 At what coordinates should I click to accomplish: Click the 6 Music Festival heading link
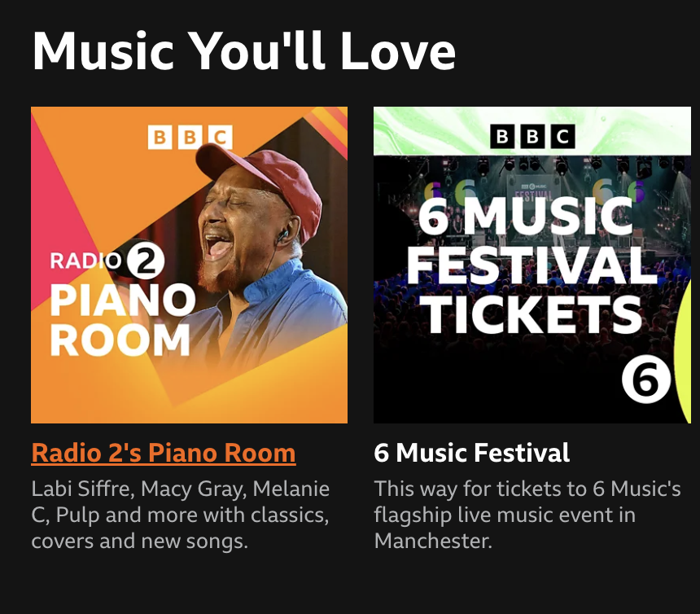[472, 454]
